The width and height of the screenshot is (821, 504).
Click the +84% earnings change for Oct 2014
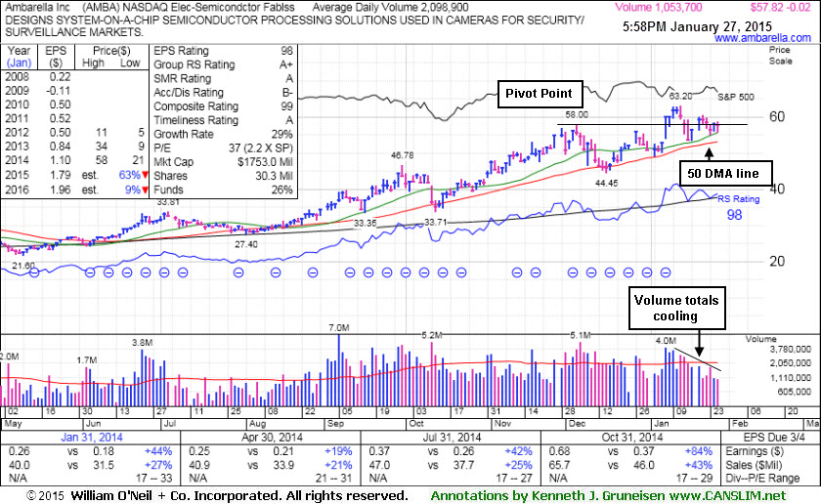699,451
